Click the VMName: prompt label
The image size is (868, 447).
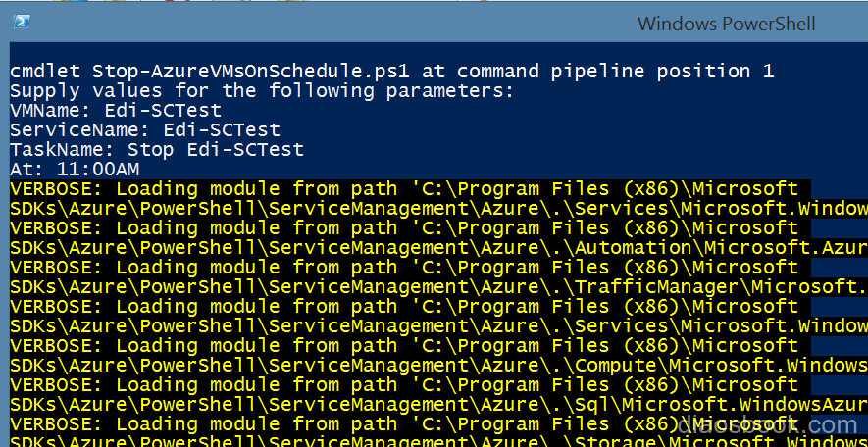pyautogui.click(x=50, y=110)
